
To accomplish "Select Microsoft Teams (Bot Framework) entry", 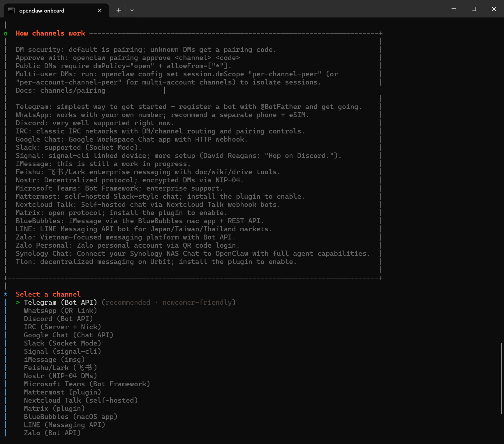I will point(87,384).
